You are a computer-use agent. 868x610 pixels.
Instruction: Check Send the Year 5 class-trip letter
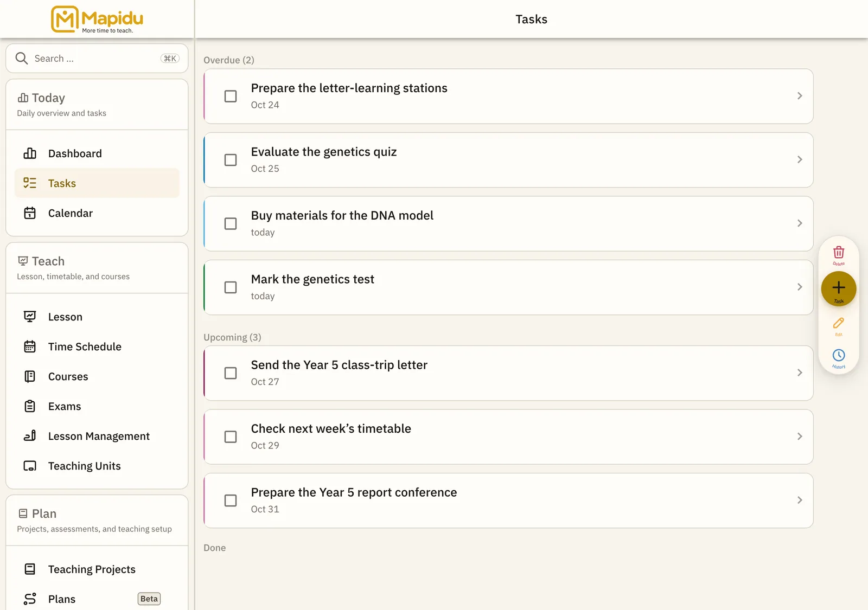231,373
